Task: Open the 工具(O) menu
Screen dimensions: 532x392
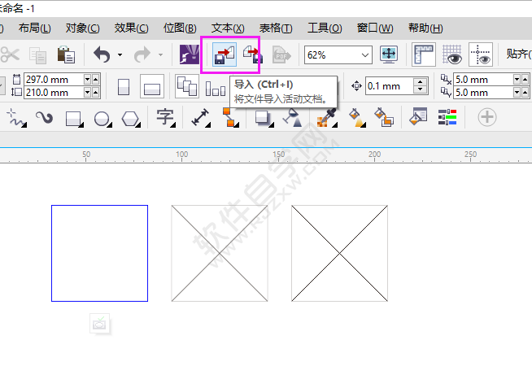Action: pyautogui.click(x=325, y=28)
